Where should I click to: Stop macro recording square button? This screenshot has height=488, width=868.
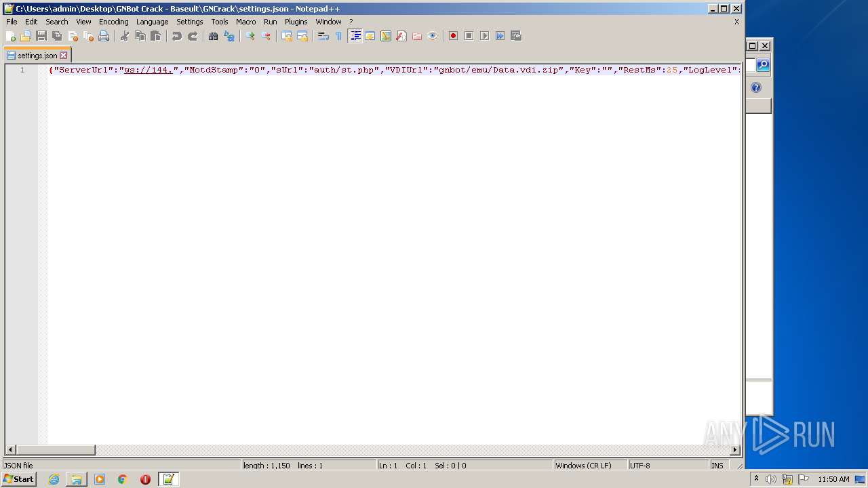click(x=469, y=36)
